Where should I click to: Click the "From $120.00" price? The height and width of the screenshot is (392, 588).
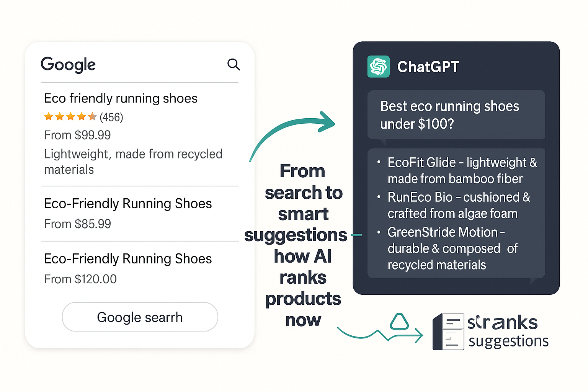click(x=80, y=279)
